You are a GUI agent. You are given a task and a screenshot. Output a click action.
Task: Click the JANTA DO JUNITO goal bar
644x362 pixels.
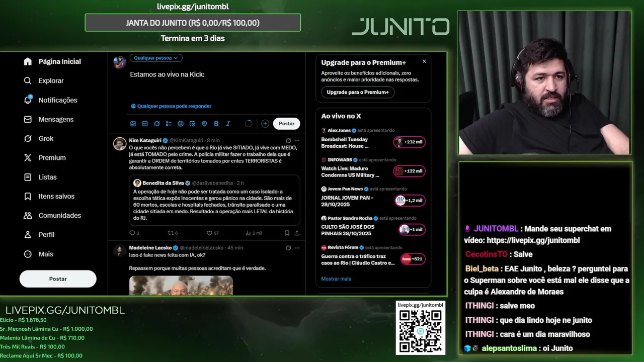pyautogui.click(x=193, y=23)
